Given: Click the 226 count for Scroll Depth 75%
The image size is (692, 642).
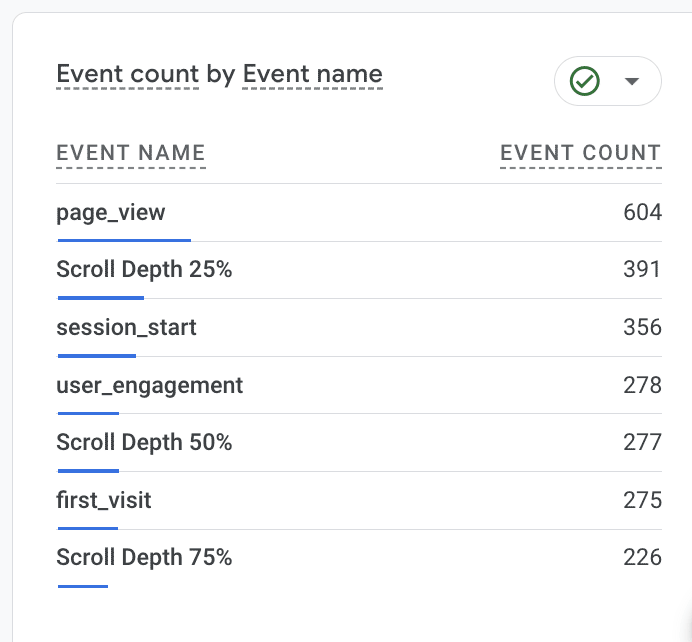Looking at the screenshot, I should (x=642, y=557).
